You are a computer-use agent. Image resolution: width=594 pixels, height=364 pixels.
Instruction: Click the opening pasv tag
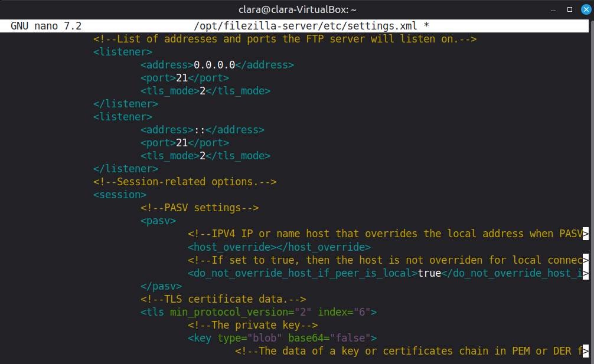(x=158, y=221)
